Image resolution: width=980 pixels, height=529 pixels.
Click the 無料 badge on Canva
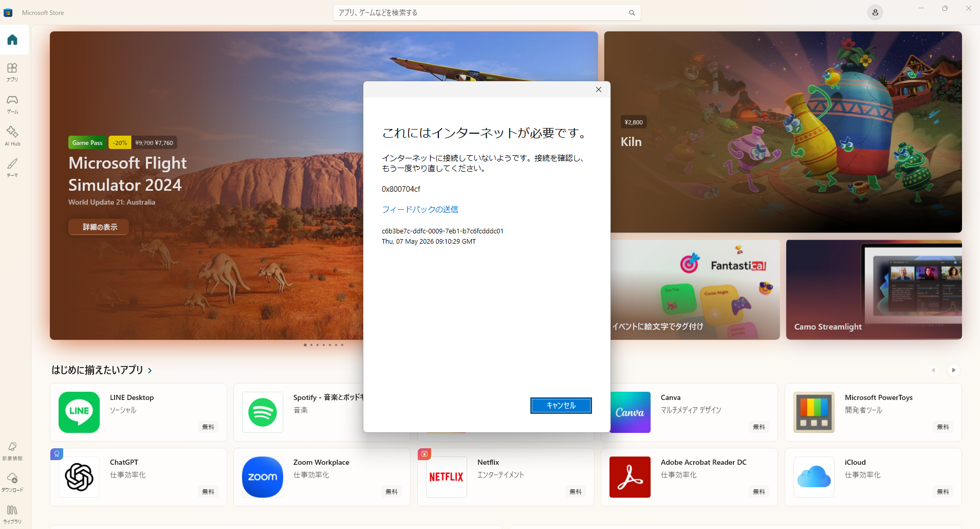coord(759,427)
